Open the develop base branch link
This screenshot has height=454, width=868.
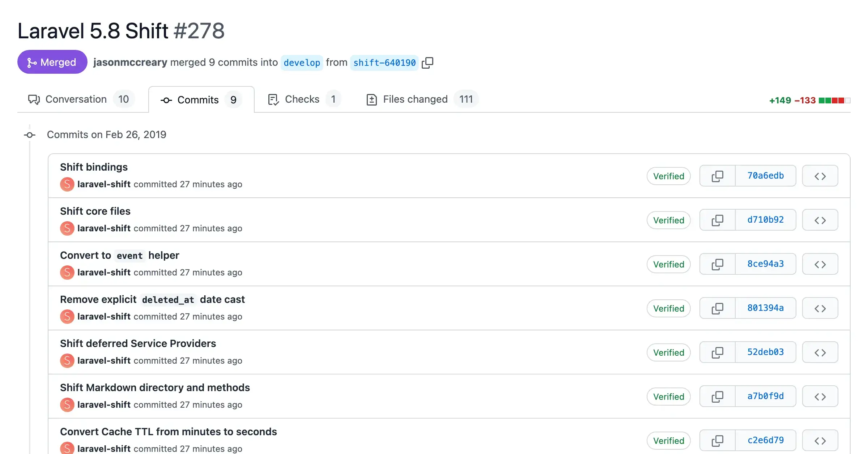(x=302, y=63)
